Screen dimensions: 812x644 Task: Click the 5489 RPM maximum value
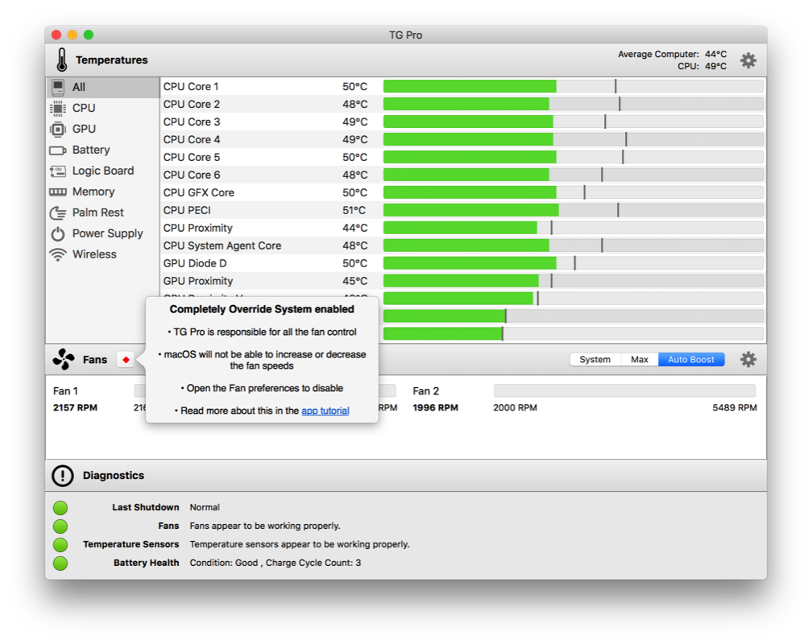[735, 407]
